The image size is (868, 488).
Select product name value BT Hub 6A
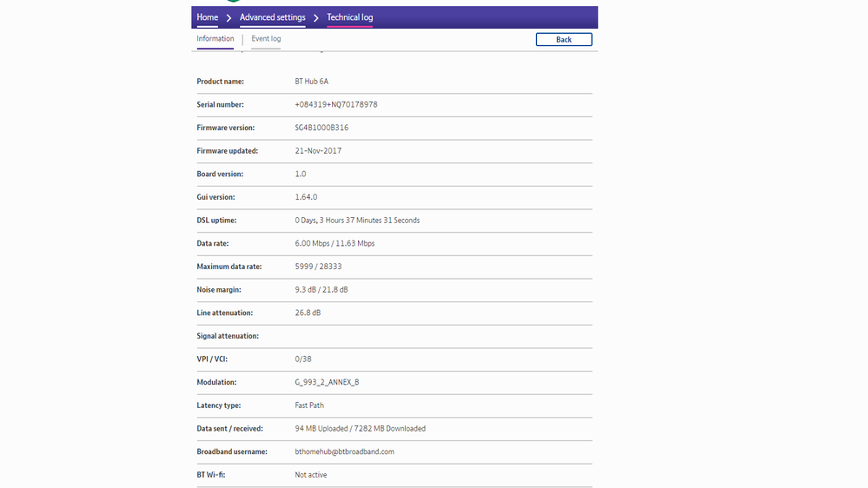coord(311,82)
